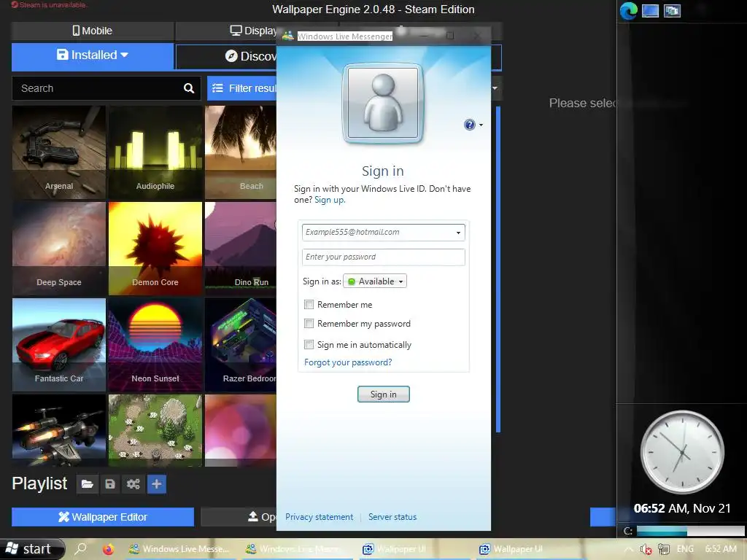Viewport: 747px width, 560px height.
Task: Open first Windows Live Messenger taskbar item
Action: [179, 549]
